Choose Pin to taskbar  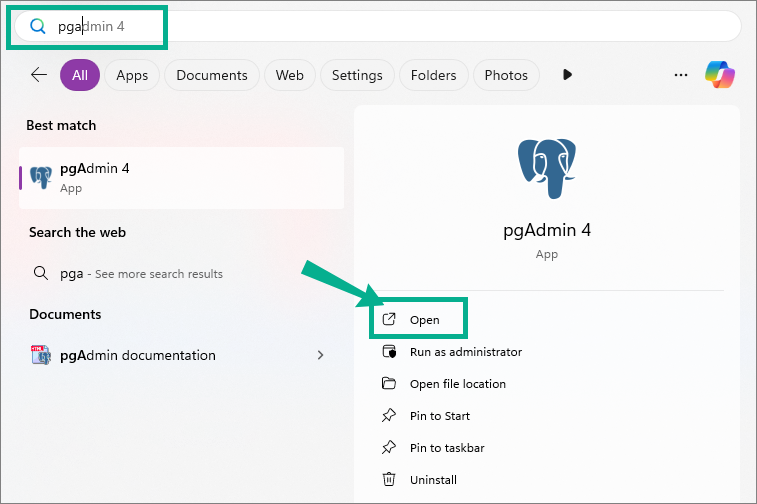[x=447, y=448]
